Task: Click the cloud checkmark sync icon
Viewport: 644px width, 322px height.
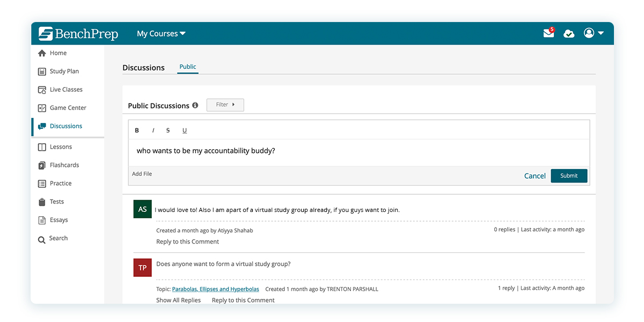Action: click(x=569, y=33)
